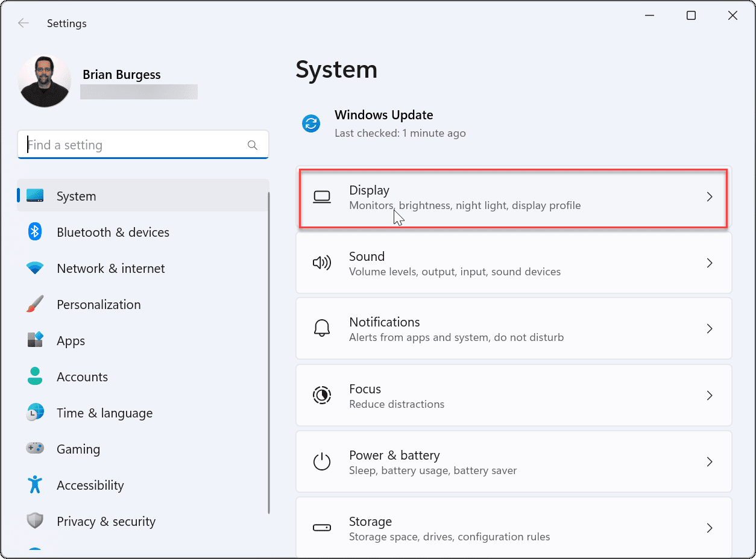
Task: Select the Bluetooth & devices icon
Action: (35, 232)
